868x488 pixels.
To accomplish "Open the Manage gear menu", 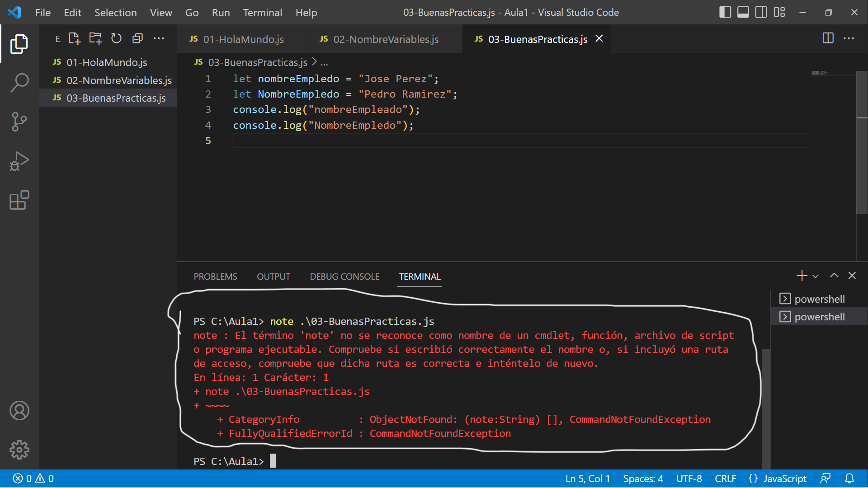I will 19,450.
